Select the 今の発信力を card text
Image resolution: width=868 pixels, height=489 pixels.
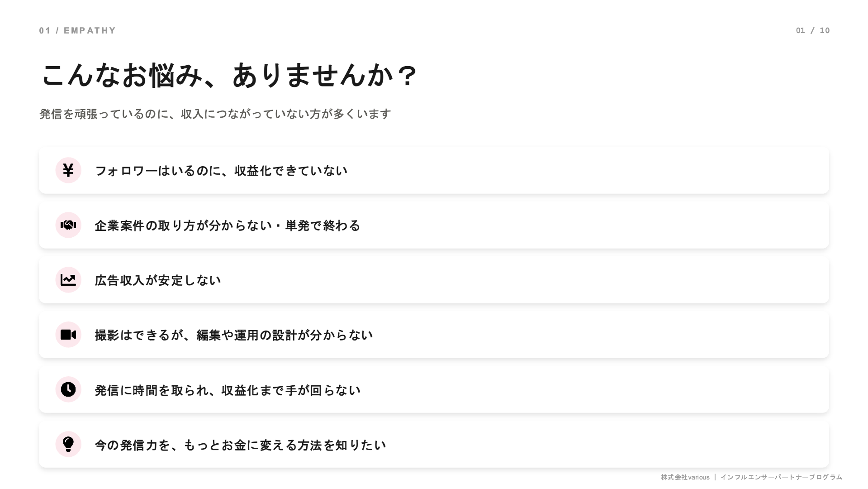coord(240,445)
